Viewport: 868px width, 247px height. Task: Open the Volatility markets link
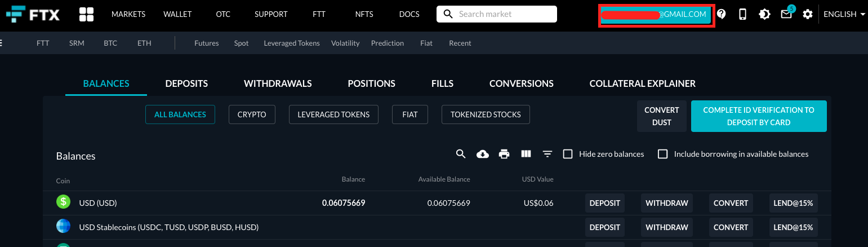pos(345,43)
